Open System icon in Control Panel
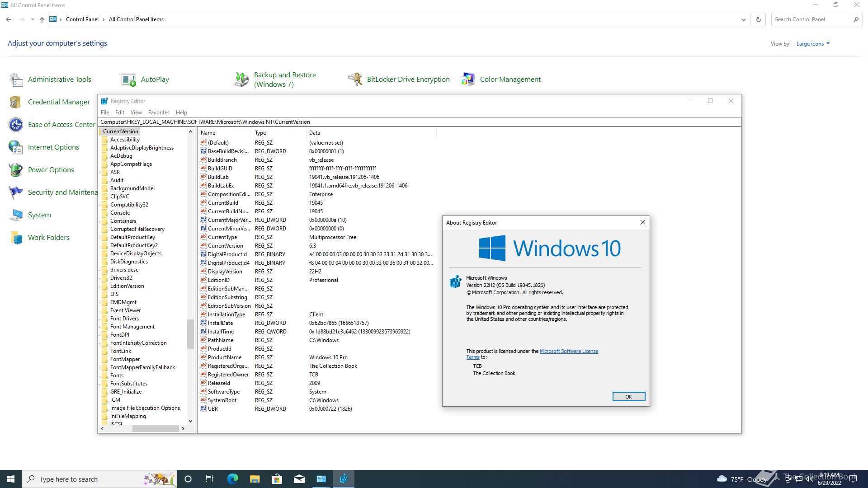The image size is (868, 488). (x=16, y=215)
